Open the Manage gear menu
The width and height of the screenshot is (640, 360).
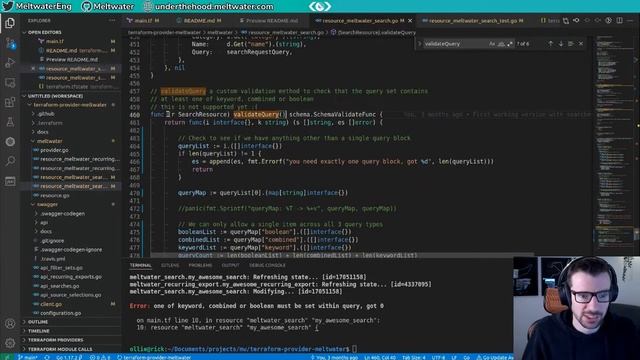click(10, 343)
